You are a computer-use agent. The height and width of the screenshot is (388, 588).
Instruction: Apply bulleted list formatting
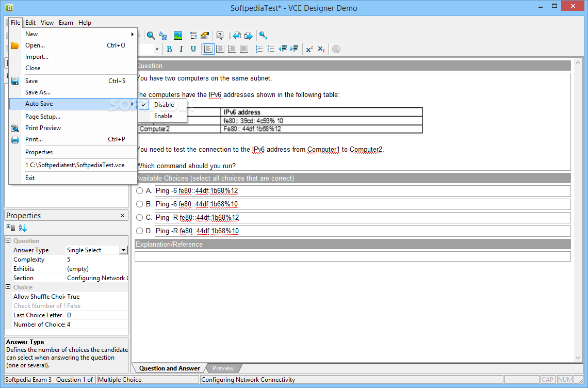pyautogui.click(x=271, y=49)
